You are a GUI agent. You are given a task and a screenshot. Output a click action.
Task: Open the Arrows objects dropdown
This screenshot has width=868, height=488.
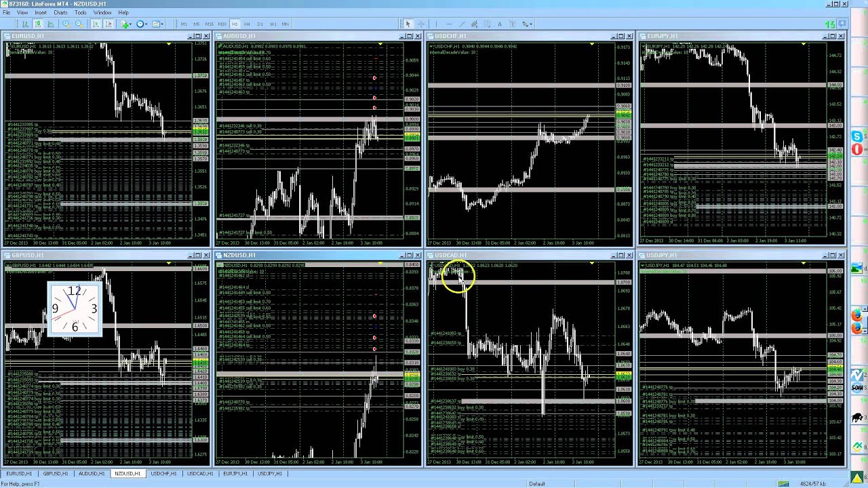point(527,24)
